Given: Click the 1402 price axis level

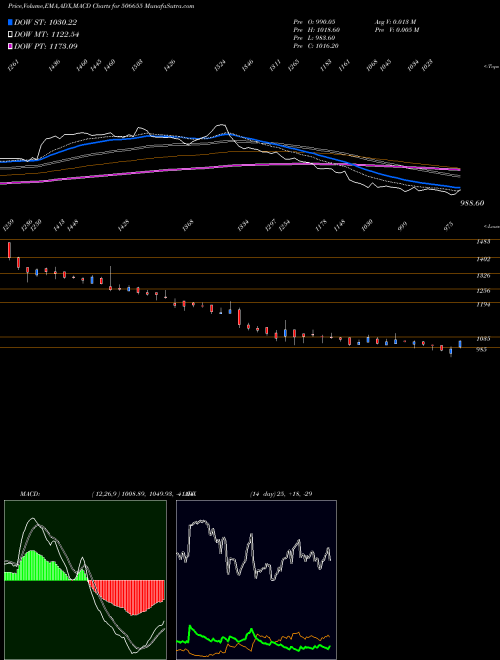Looking at the screenshot, I should tap(484, 260).
